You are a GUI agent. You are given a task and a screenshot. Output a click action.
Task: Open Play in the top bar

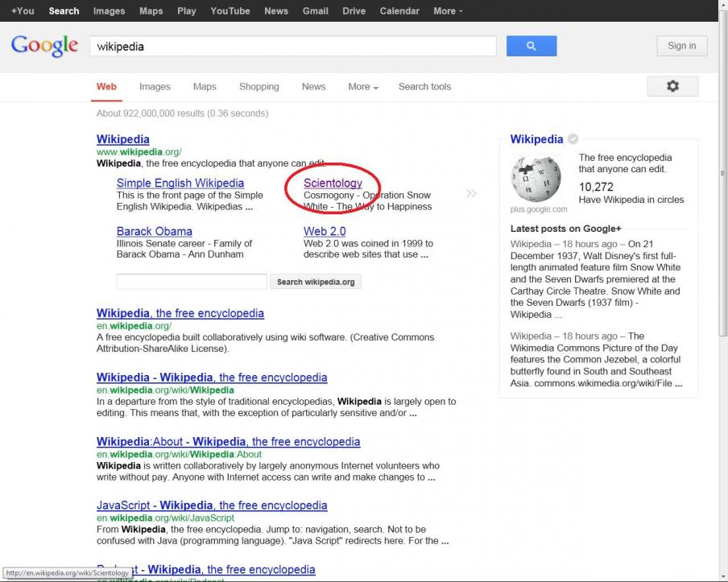click(187, 10)
